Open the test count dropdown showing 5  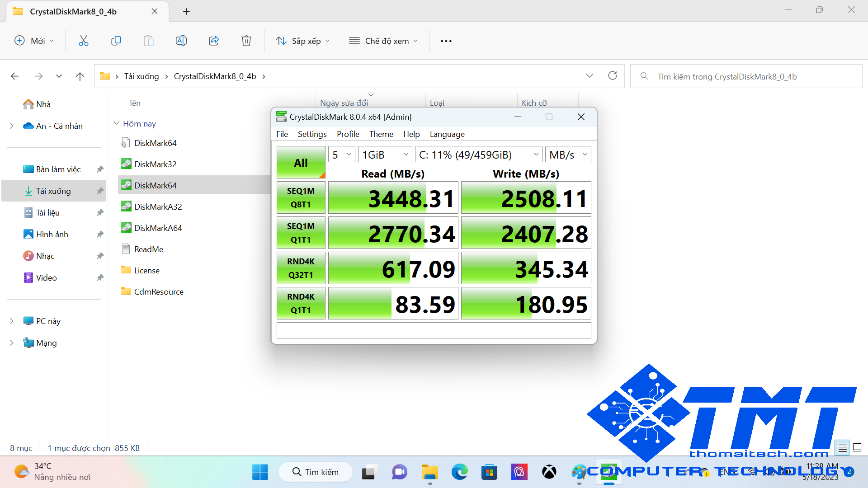click(x=342, y=155)
